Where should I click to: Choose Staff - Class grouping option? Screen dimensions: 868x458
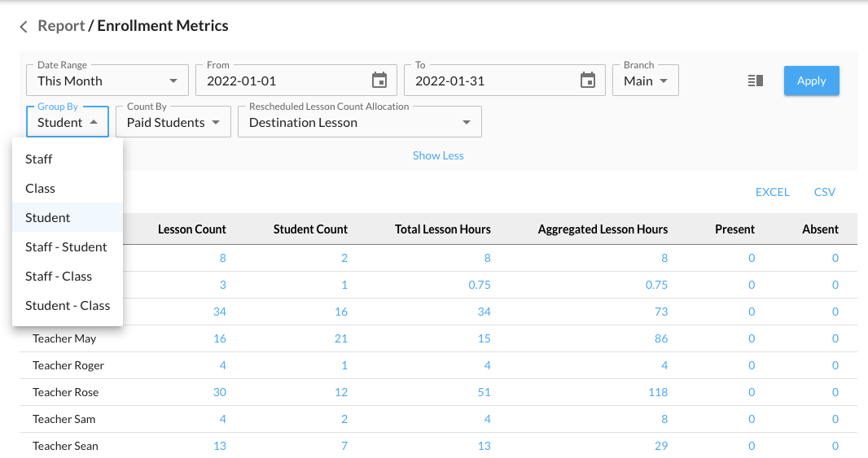59,277
